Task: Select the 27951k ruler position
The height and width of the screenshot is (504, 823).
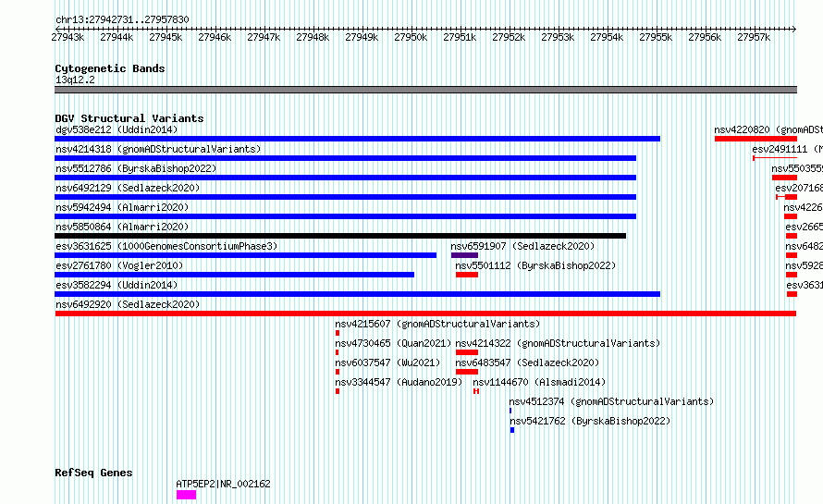Action: tap(460, 37)
